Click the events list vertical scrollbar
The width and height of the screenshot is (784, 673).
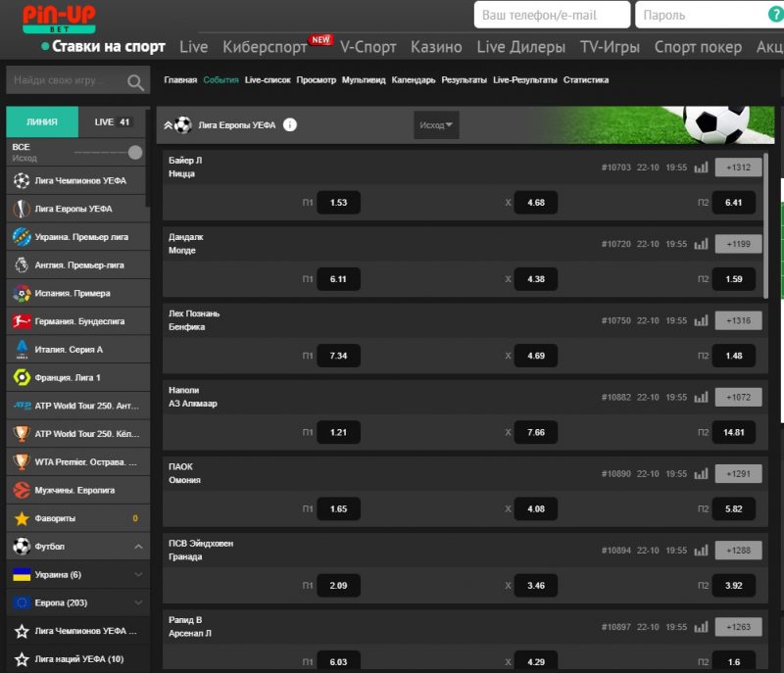765,225
